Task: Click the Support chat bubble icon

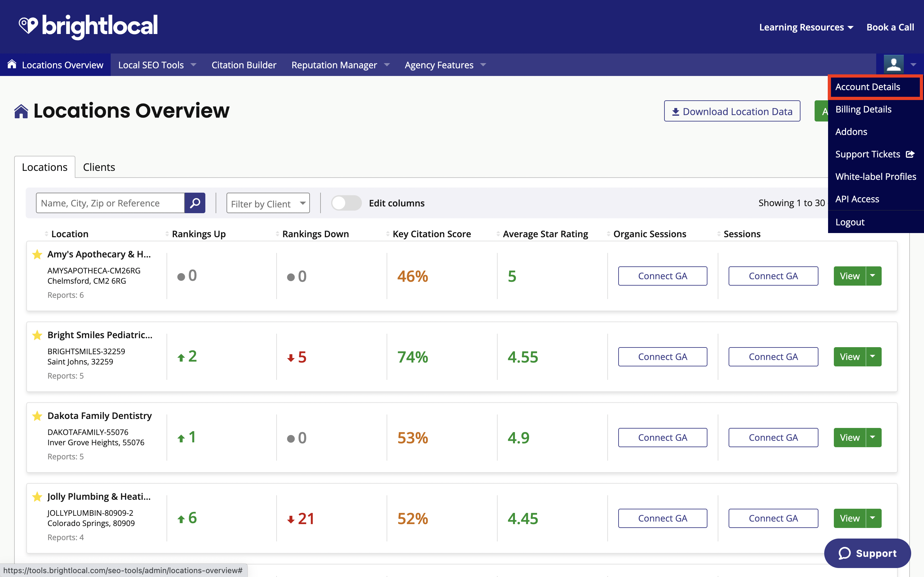Action: pos(867,552)
